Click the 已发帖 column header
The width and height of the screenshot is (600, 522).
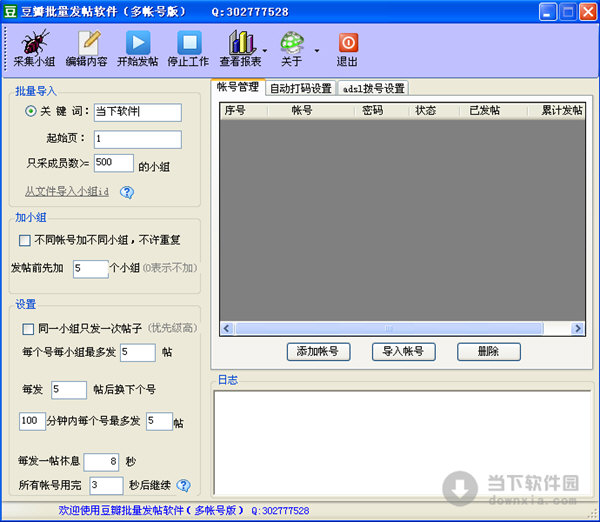click(x=493, y=111)
